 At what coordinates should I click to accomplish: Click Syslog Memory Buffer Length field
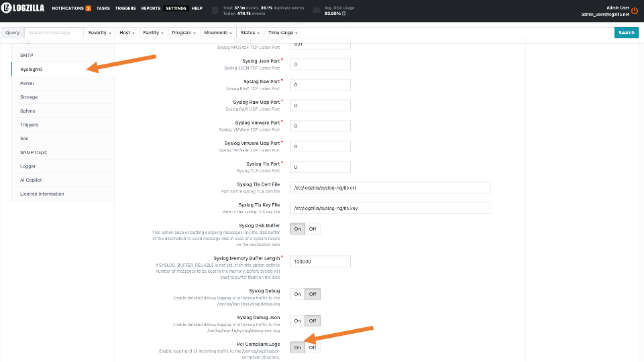pyautogui.click(x=320, y=261)
